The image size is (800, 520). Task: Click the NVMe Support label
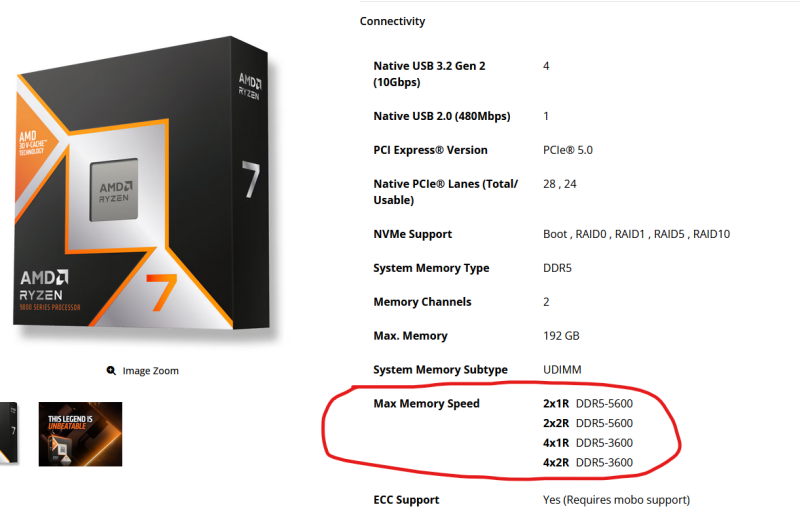point(412,234)
